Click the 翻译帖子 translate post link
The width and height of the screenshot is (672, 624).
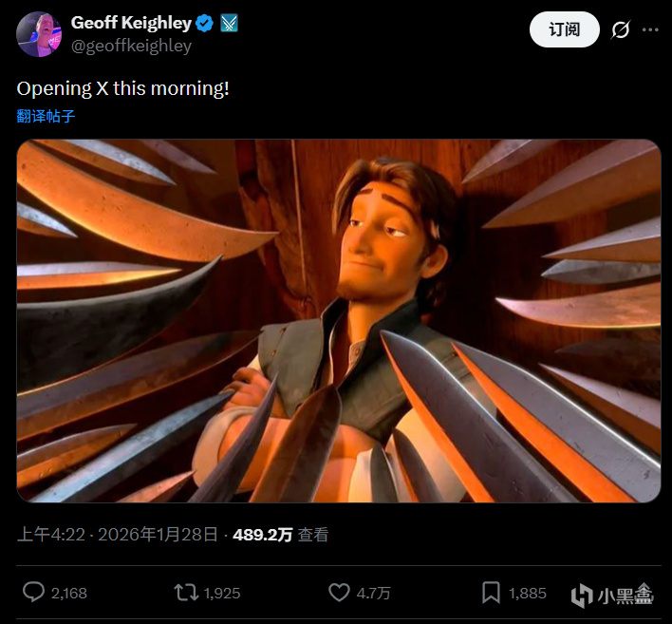[x=46, y=116]
